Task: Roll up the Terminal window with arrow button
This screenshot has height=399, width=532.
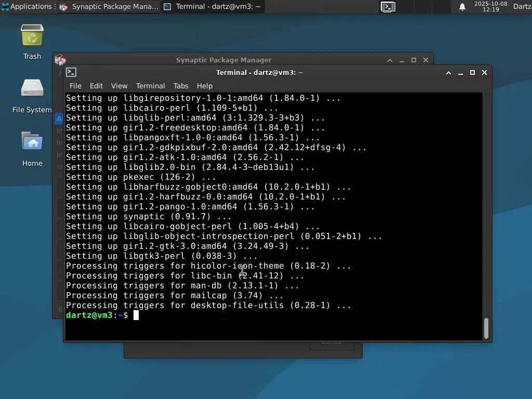Action: [x=448, y=73]
